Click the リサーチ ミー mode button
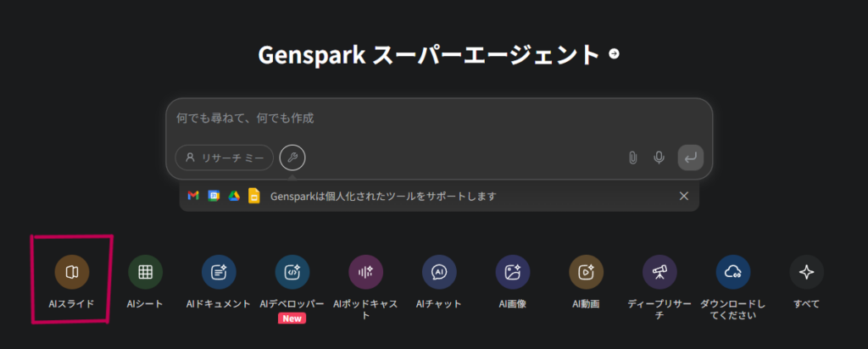The height and width of the screenshot is (349, 868). (224, 158)
